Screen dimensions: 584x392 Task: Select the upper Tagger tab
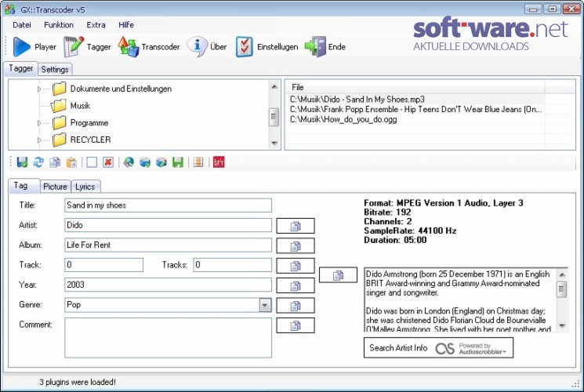[21, 68]
